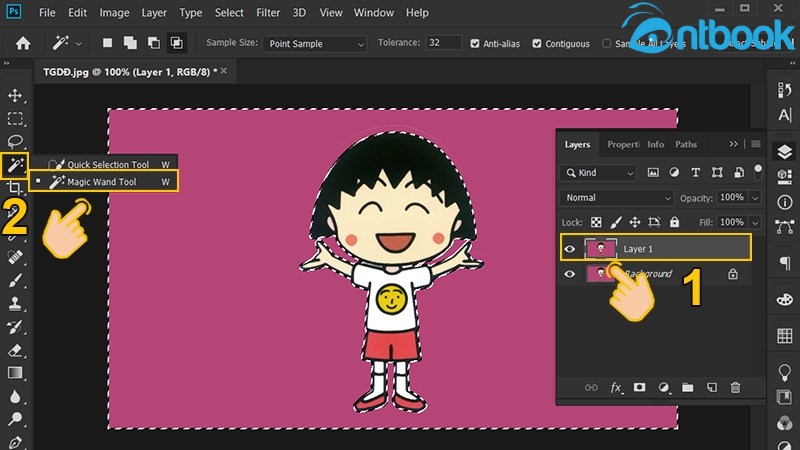Open the Select menu
The image size is (800, 450).
pos(229,13)
